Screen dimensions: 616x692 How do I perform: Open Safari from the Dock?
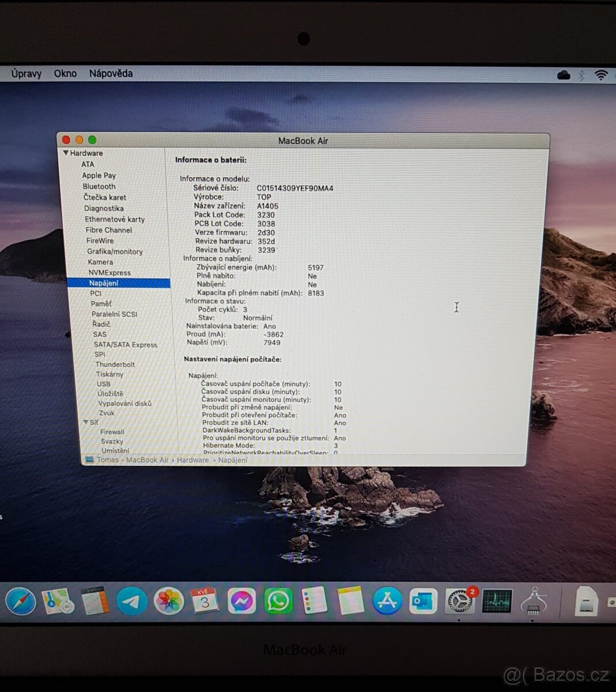tap(20, 601)
